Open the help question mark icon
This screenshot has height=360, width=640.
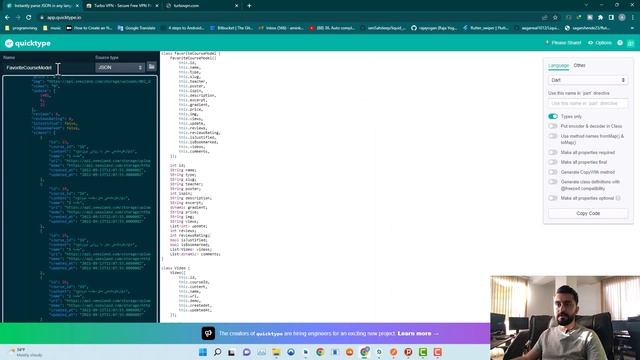tap(620, 43)
